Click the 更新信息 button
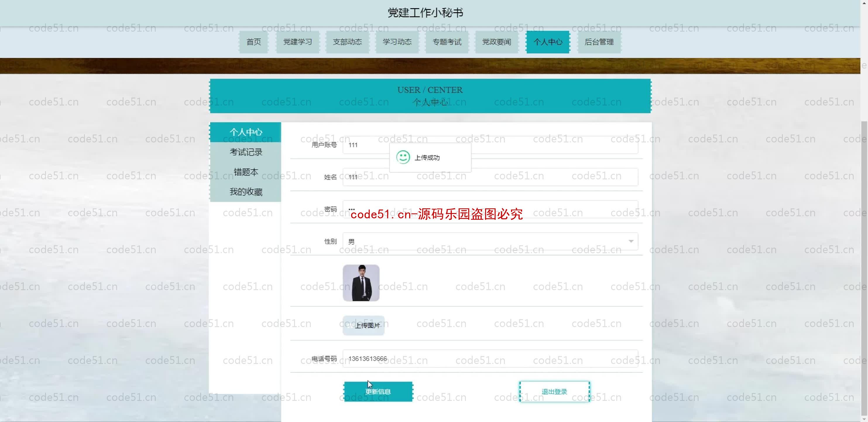This screenshot has width=868, height=422. 378,392
